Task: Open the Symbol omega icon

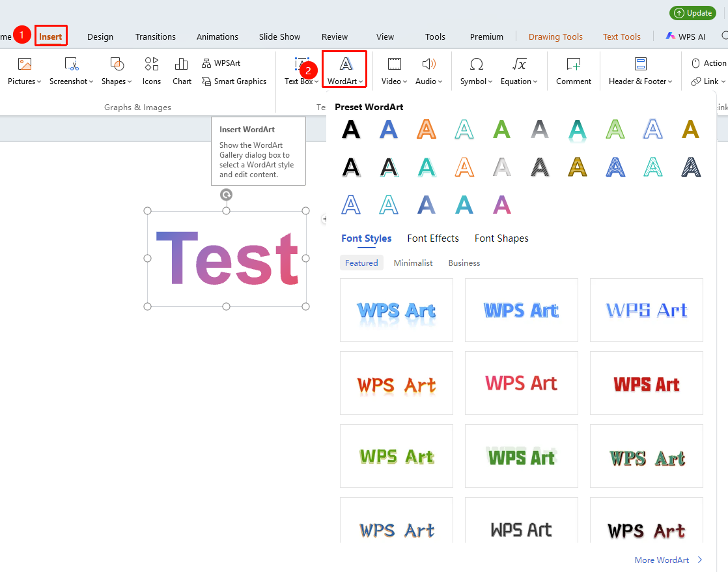Action: click(x=477, y=64)
